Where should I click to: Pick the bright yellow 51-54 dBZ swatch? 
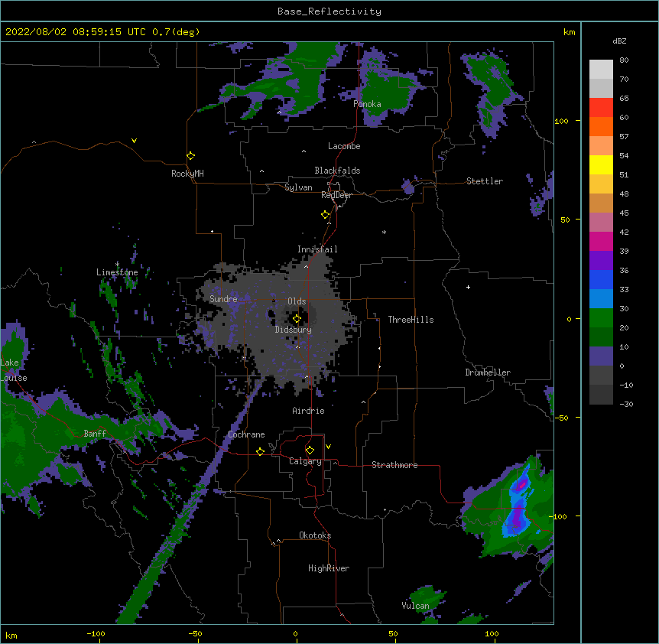[601, 164]
